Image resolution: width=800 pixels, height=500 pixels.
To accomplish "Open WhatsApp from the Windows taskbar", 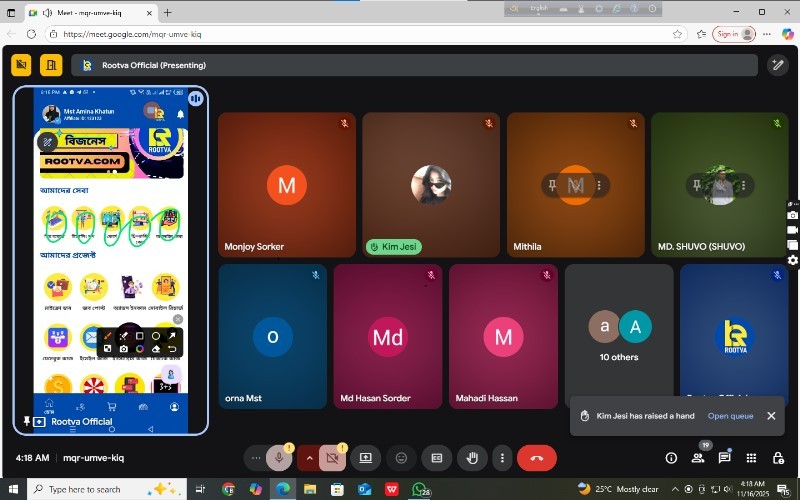I will [422, 489].
